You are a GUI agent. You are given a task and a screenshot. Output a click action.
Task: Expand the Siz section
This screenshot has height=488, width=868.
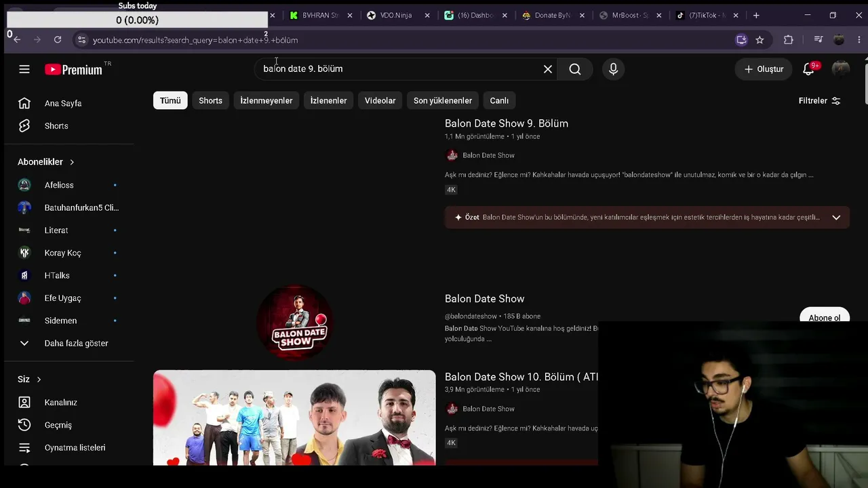(x=30, y=380)
